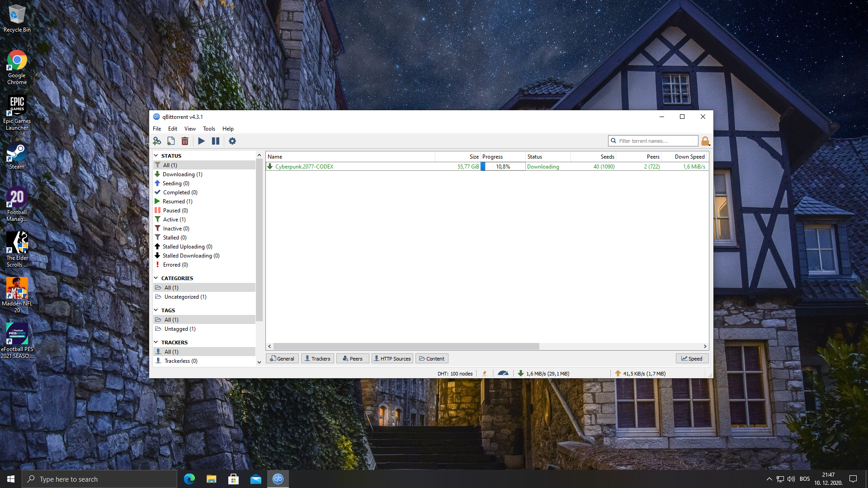Sort torrents by Size column header

[458, 156]
